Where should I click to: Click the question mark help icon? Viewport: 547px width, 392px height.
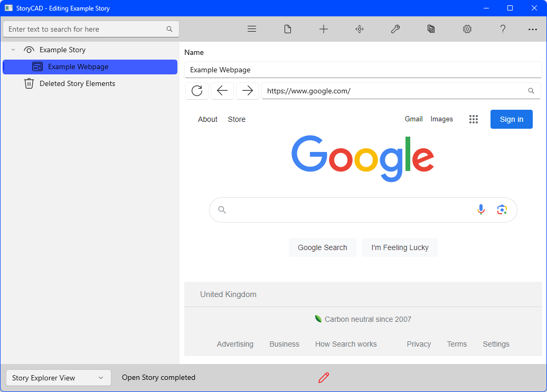point(503,29)
